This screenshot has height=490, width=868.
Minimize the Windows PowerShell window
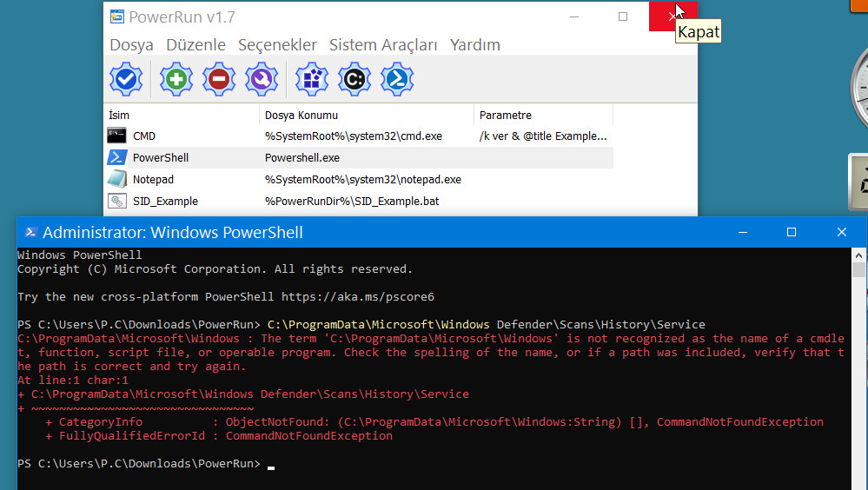pyautogui.click(x=743, y=232)
